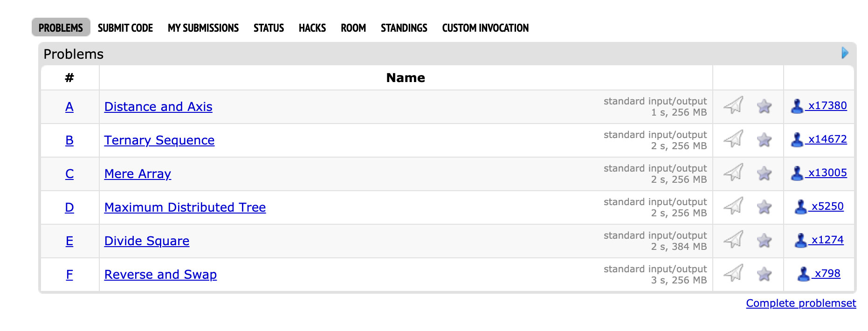Click submit paper-plane icon for Divide Square
Viewport: 868px width, 331px height.
(733, 240)
